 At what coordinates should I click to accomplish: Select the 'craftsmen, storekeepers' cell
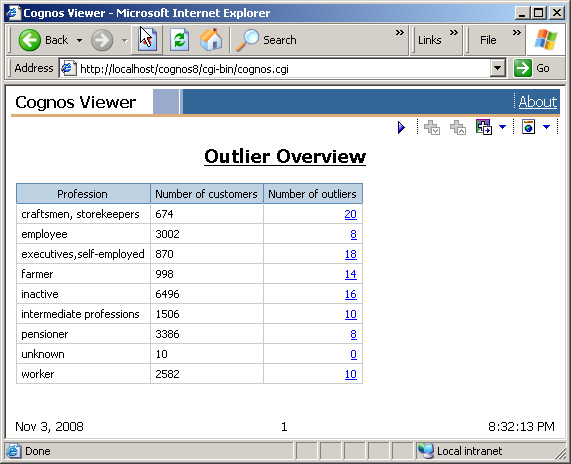pyautogui.click(x=83, y=214)
